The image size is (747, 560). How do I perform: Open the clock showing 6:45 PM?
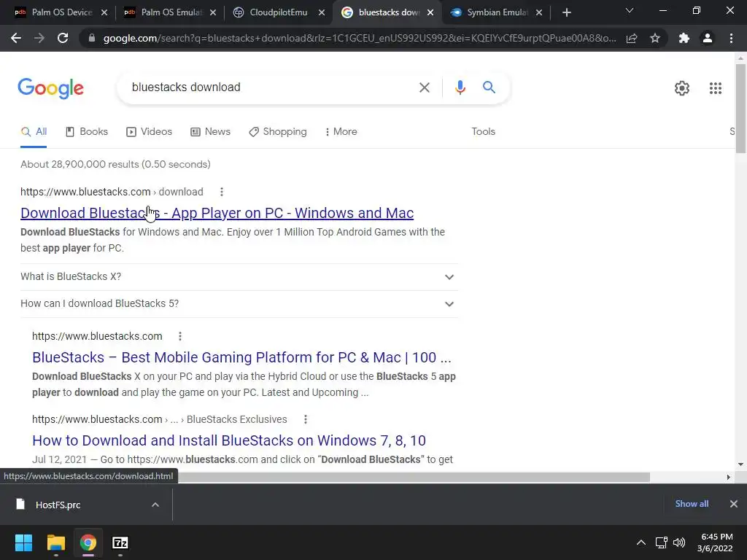[x=715, y=542]
